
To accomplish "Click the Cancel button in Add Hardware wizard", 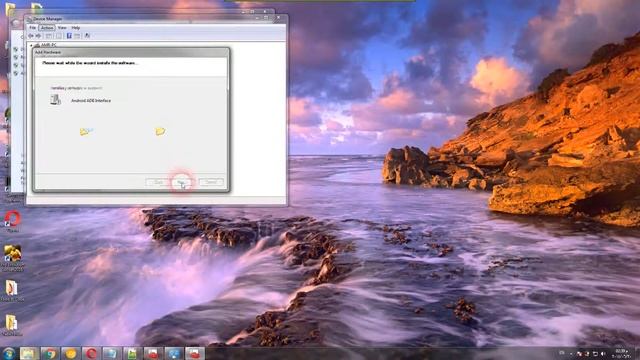I will [x=211, y=182].
